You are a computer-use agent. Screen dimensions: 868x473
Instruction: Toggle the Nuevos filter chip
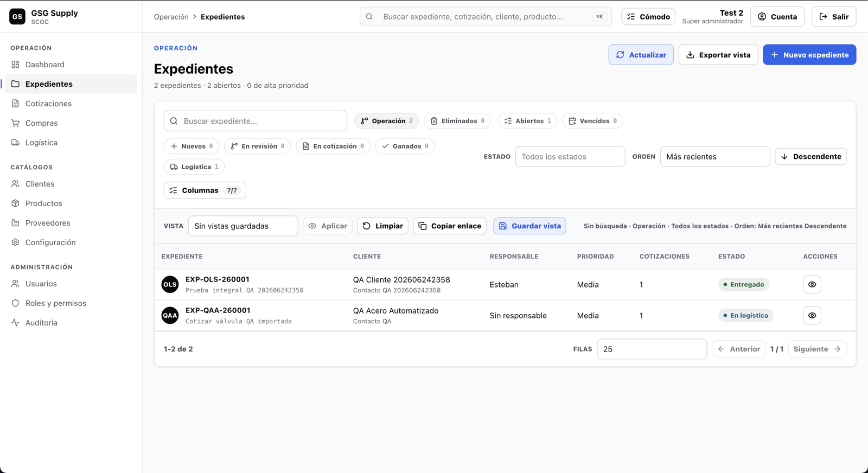[192, 146]
